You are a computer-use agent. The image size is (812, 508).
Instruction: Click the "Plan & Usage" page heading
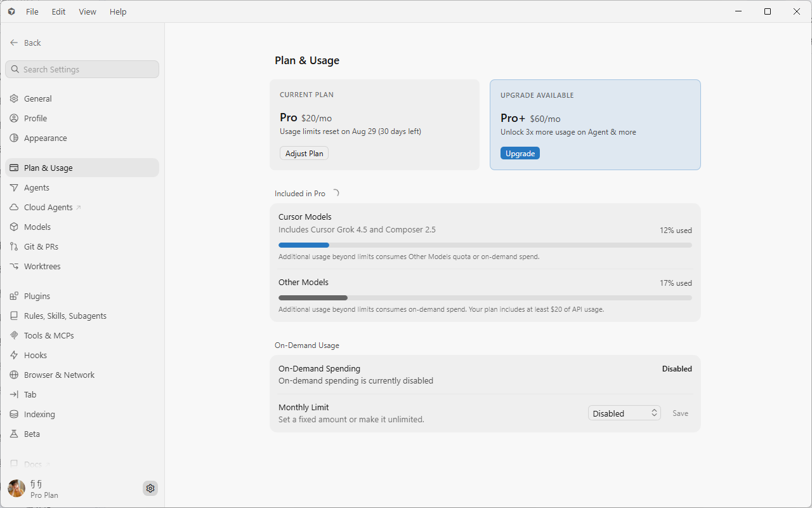point(307,60)
